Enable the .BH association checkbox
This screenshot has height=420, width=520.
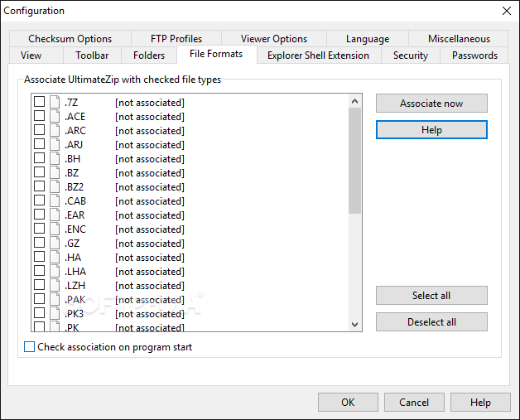39,158
